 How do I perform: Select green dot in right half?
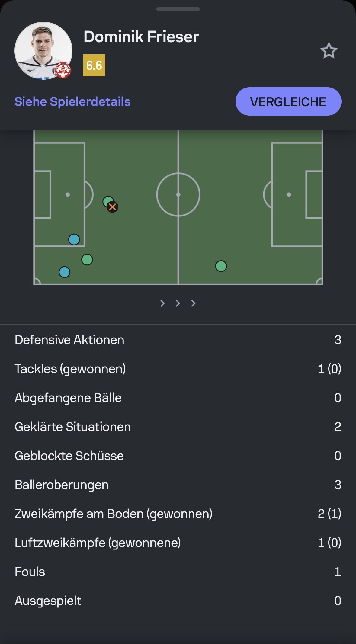pos(221,266)
